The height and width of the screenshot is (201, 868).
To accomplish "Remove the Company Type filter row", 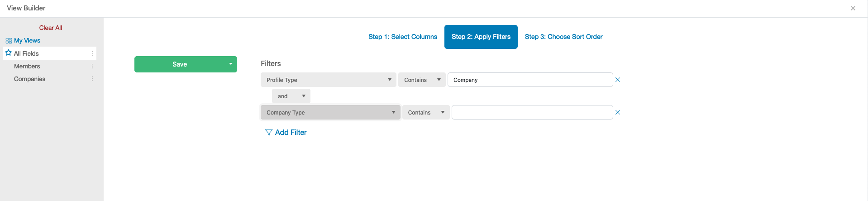I will 618,112.
